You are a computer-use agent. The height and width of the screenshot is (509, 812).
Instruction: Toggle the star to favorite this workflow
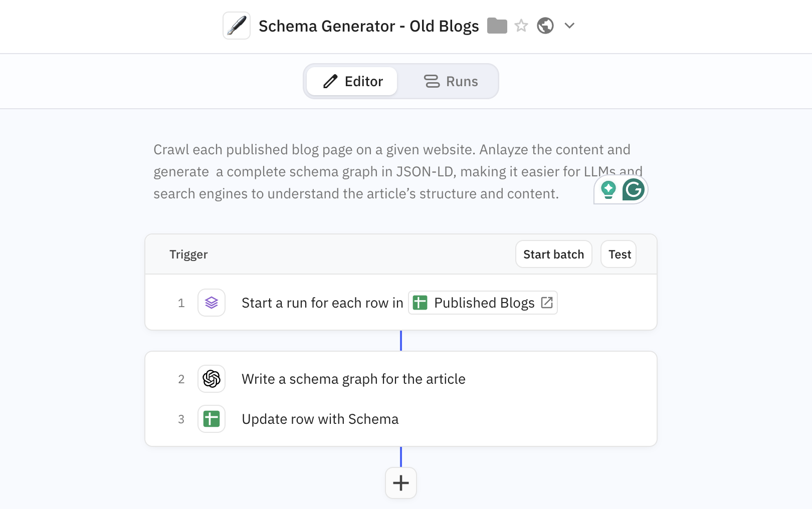coord(521,25)
